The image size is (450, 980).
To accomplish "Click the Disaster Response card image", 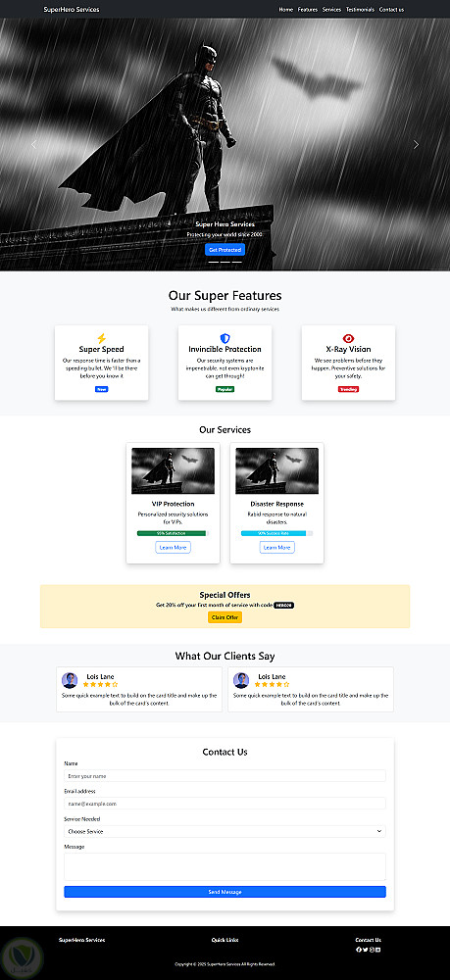I will (276, 470).
